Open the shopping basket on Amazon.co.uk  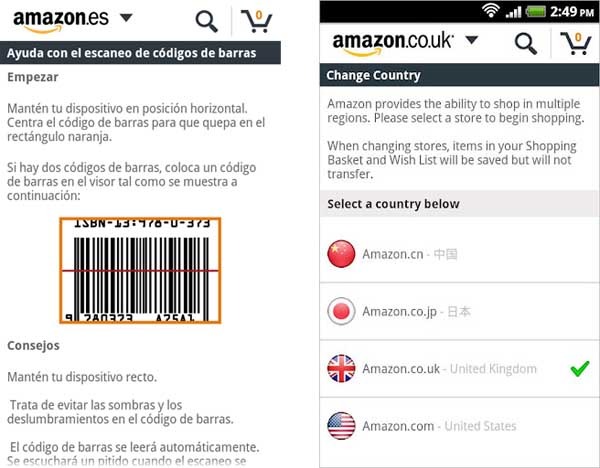point(575,42)
